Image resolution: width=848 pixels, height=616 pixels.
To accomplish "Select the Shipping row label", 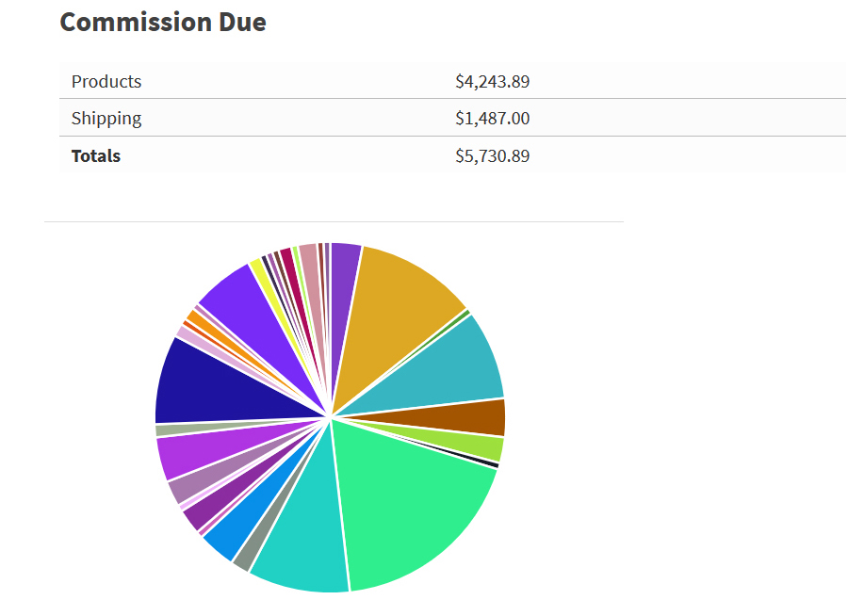I will (x=106, y=119).
